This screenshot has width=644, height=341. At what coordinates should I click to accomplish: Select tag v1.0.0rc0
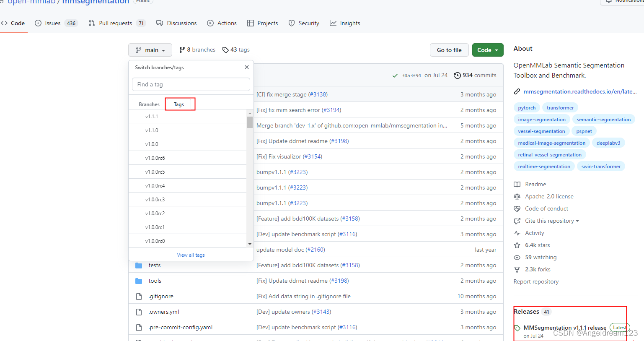(188, 241)
